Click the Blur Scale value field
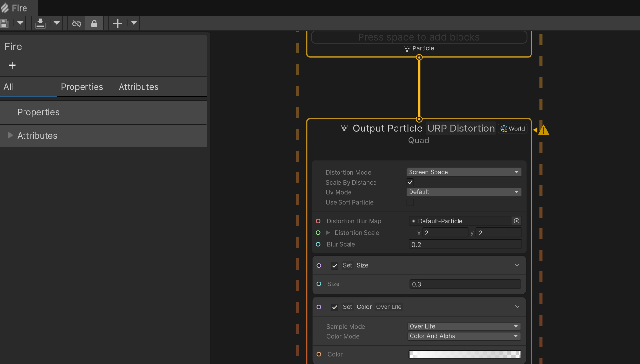This screenshot has width=640, height=364. 464,245
